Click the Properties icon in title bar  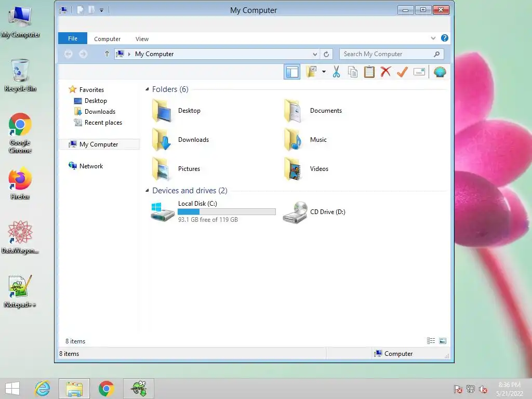(x=80, y=10)
